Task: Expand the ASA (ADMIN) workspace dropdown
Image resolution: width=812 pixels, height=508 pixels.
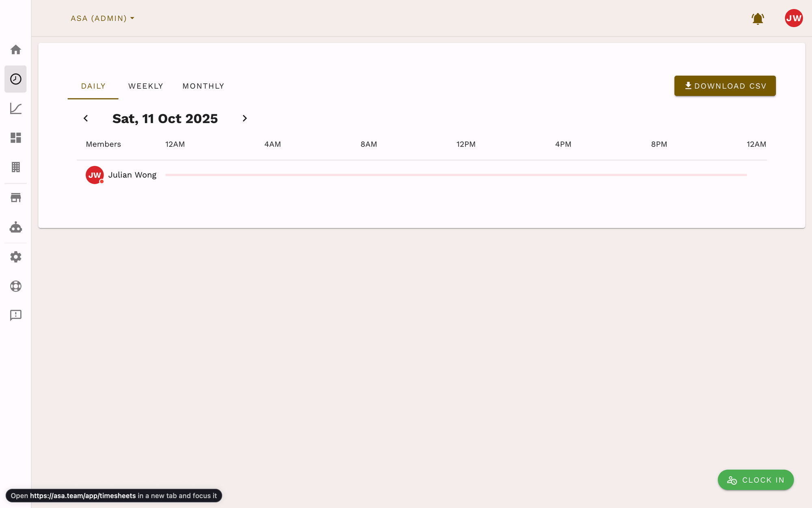Action: (x=102, y=18)
